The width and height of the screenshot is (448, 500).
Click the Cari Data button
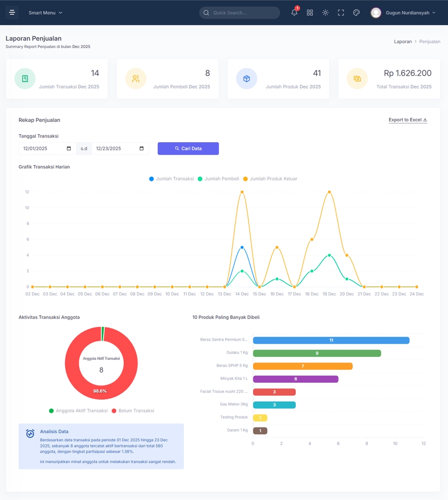coord(188,148)
